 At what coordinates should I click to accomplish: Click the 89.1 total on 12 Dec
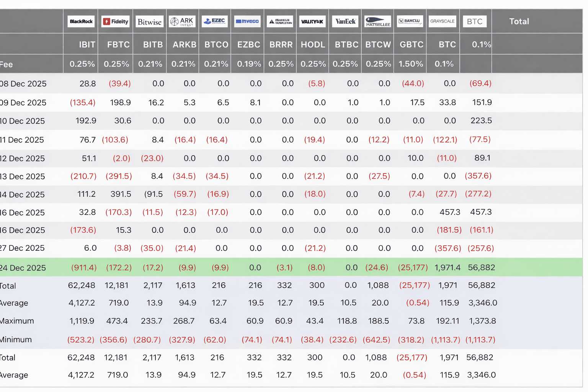click(x=482, y=158)
